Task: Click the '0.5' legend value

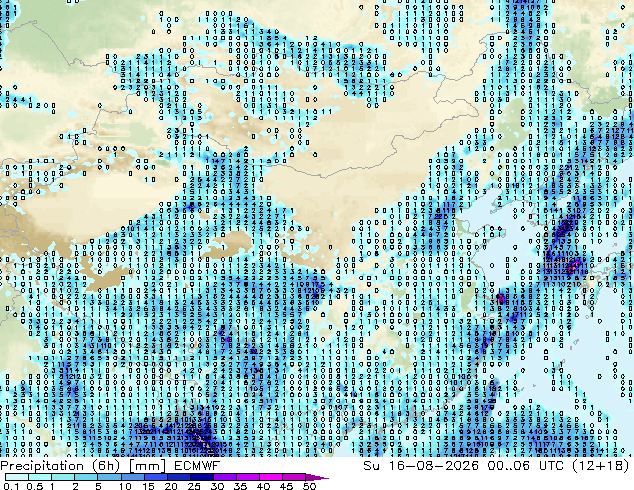Action: pos(34,486)
